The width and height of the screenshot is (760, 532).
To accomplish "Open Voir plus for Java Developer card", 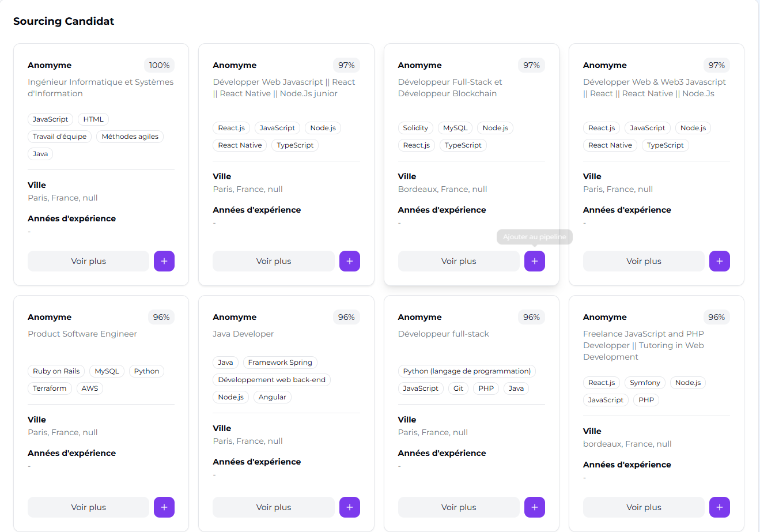I will tap(274, 507).
